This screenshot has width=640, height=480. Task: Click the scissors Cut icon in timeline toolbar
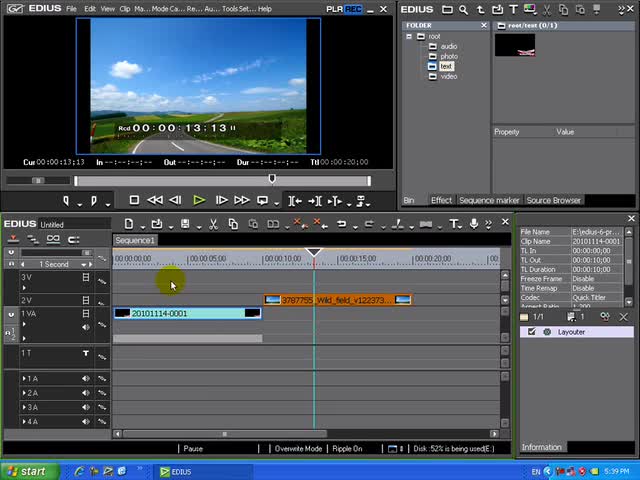tap(213, 224)
